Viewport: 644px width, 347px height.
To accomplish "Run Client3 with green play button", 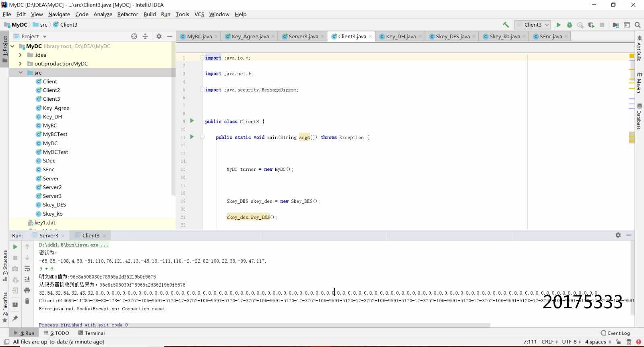I will click(x=559, y=25).
